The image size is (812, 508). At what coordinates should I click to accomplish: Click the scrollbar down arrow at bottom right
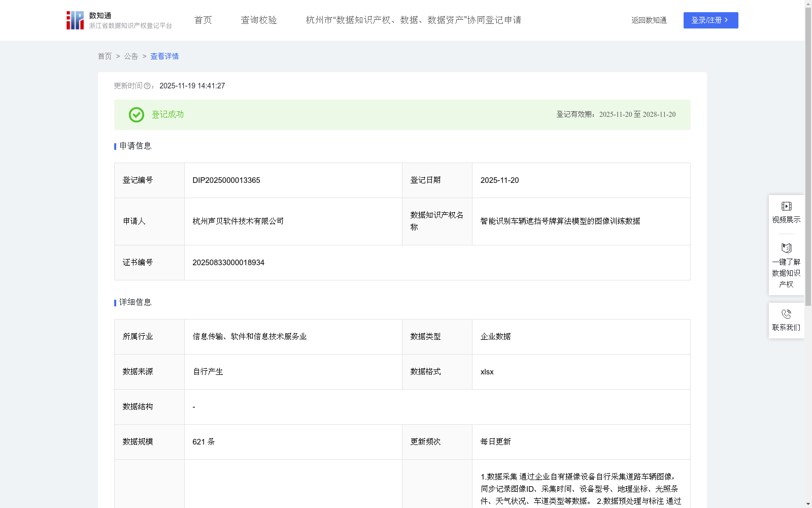pos(808,503)
